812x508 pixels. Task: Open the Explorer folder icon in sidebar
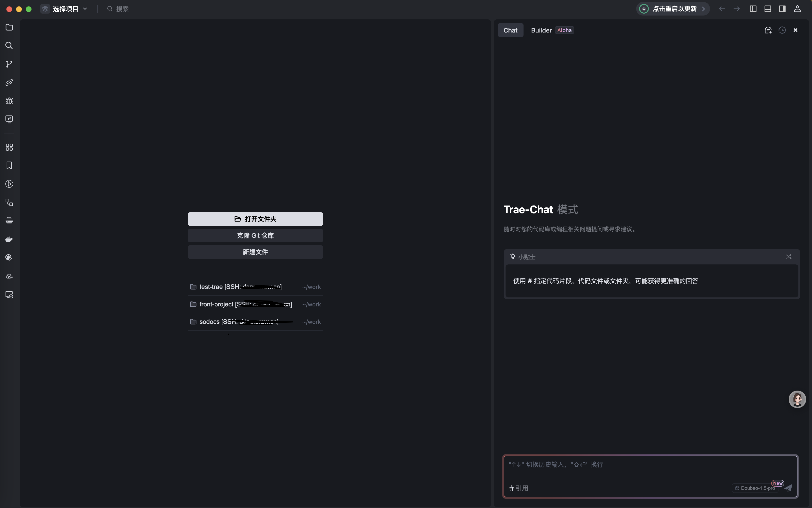tap(9, 27)
